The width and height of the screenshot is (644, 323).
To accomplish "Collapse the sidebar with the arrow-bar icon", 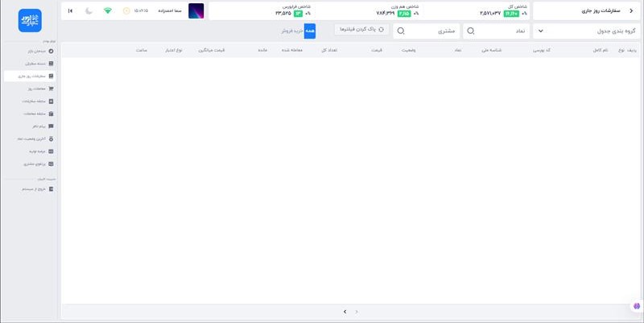I will point(70,10).
